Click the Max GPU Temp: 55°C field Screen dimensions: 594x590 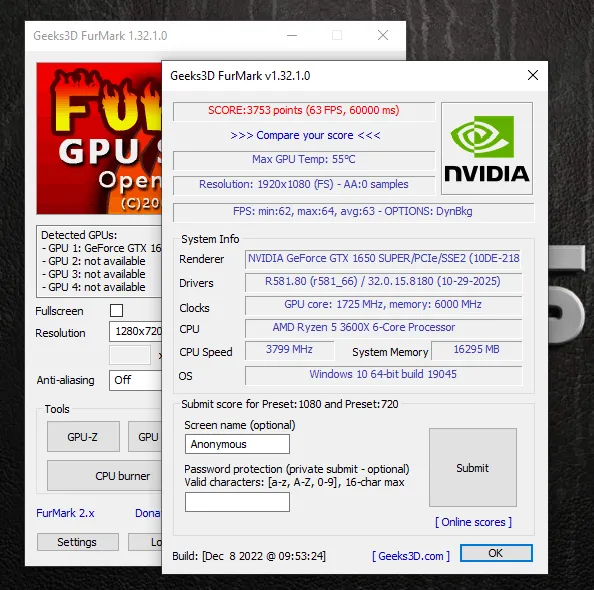(304, 160)
